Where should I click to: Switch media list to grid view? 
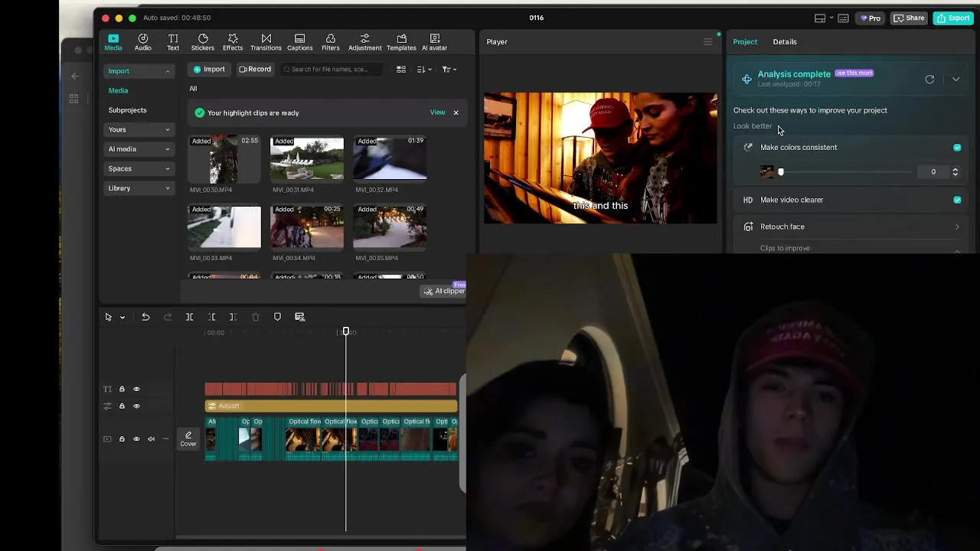click(x=400, y=70)
